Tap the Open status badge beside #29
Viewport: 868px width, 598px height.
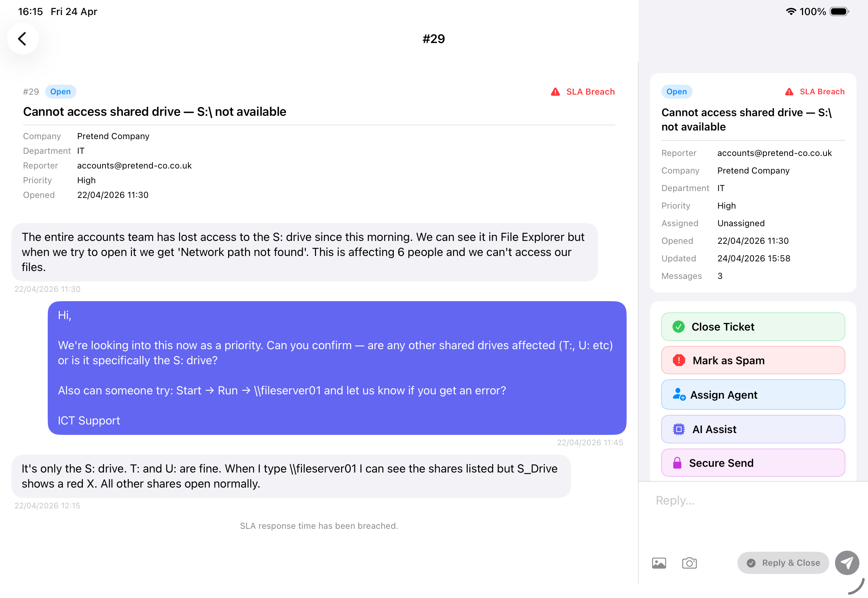pyautogui.click(x=60, y=92)
